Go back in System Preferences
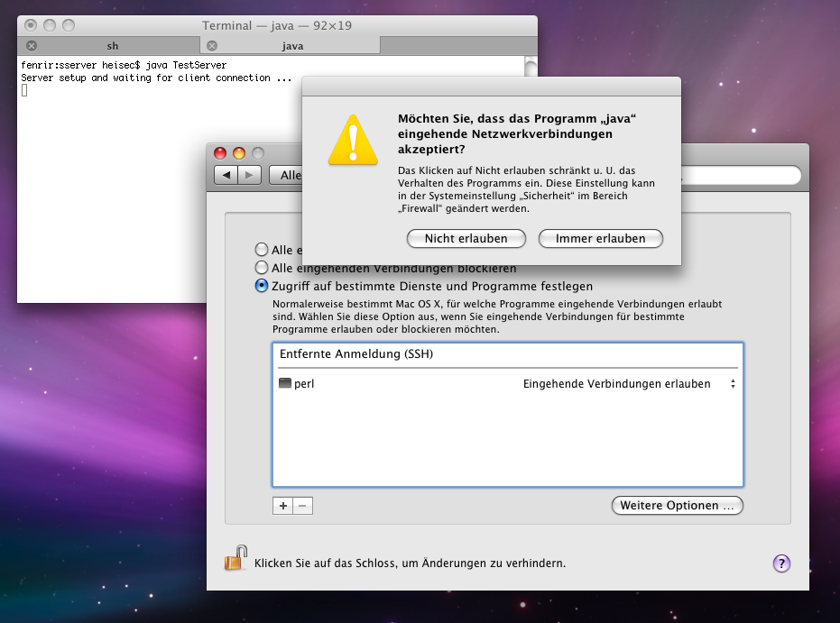 point(226,175)
